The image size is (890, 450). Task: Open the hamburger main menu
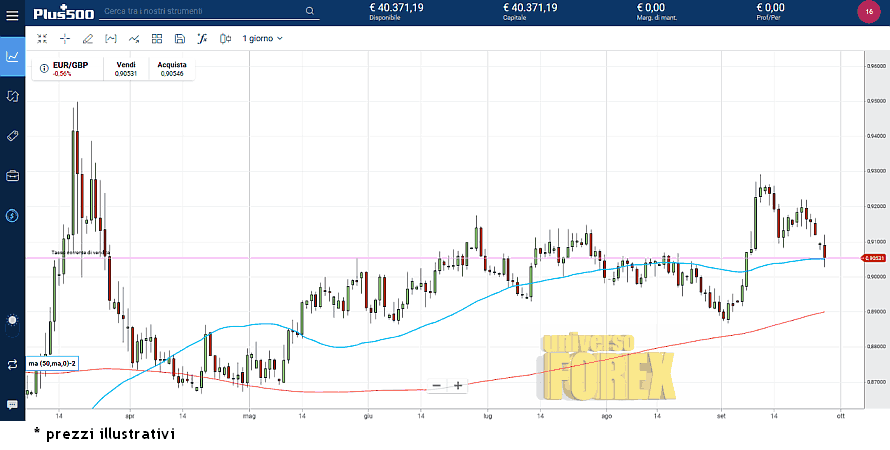(12, 13)
